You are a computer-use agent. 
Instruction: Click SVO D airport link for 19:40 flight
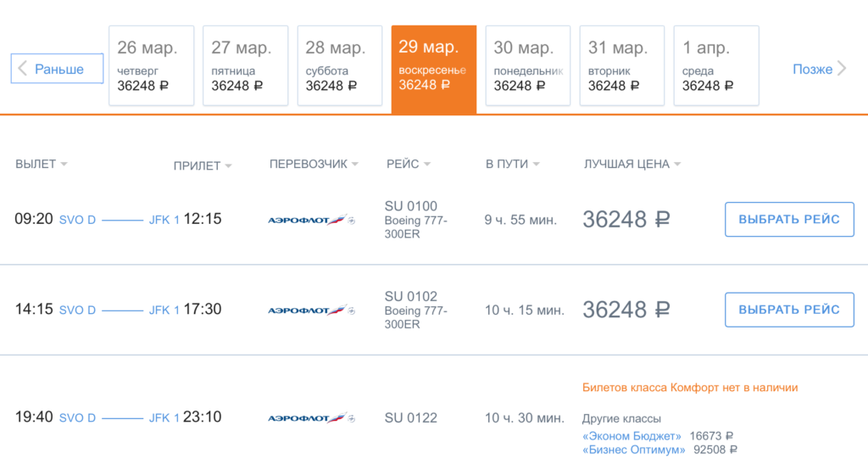coord(77,418)
